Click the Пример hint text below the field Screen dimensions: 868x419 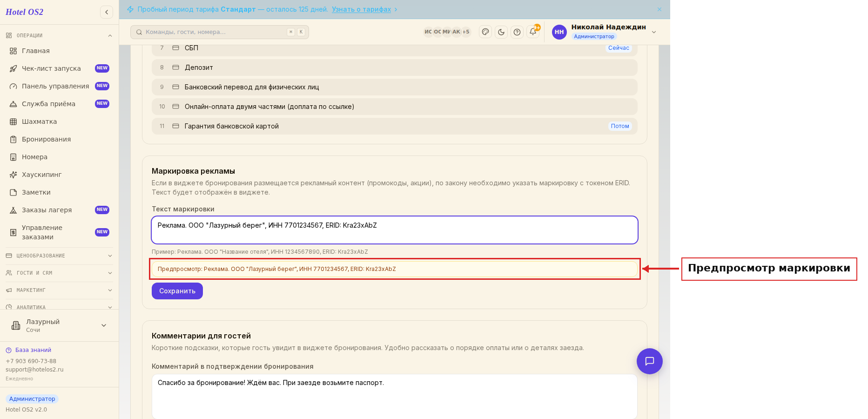[x=260, y=252]
